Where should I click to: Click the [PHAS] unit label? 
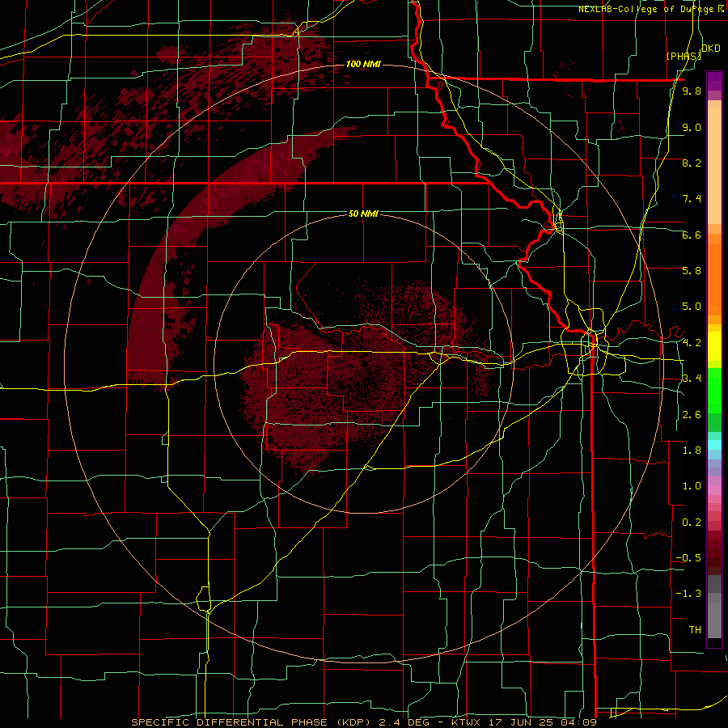(x=684, y=56)
